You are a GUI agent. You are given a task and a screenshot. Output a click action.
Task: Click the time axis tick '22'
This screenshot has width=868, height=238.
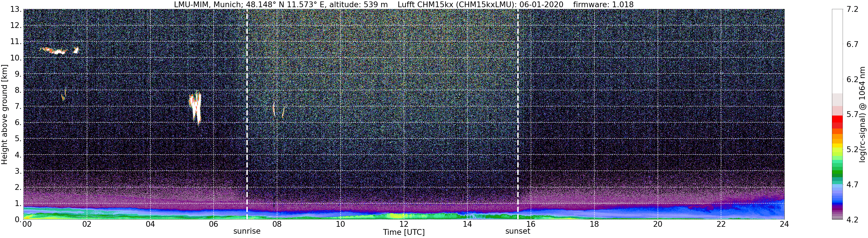tap(721, 224)
